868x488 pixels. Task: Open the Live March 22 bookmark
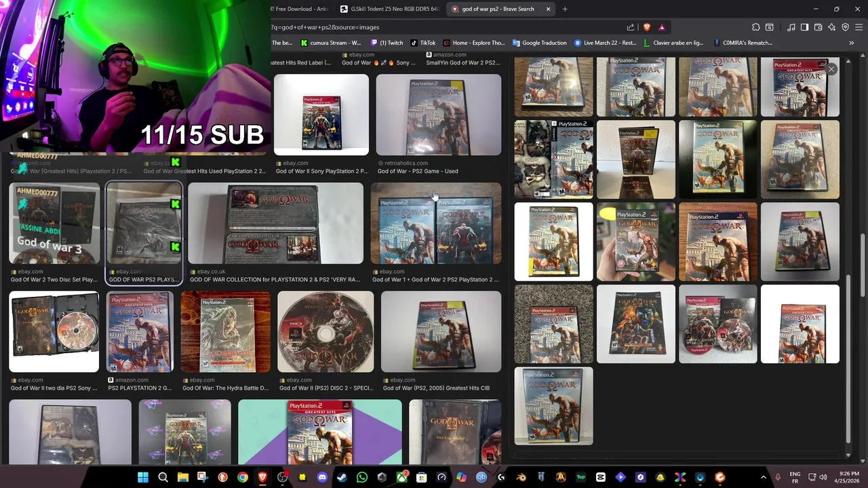[606, 43]
